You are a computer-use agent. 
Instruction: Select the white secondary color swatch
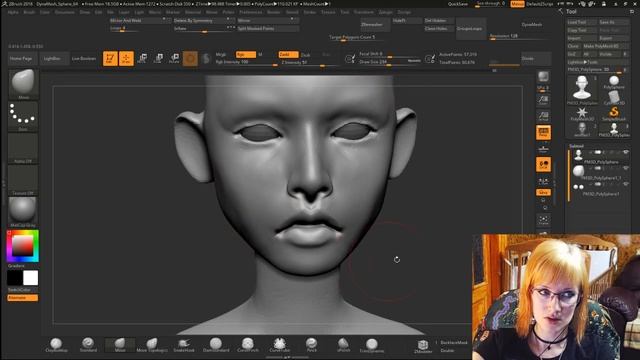click(x=31, y=278)
